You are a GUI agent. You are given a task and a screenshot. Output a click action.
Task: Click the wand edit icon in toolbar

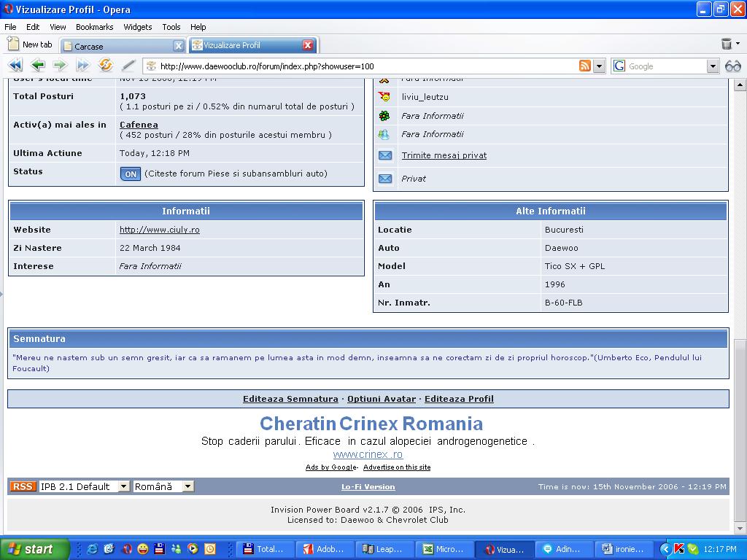point(128,66)
